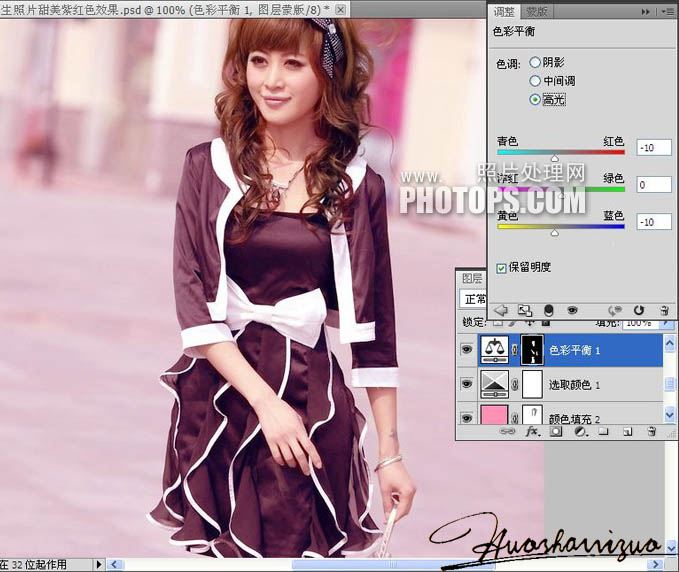Switch to the 调整 tab
679x572 pixels.
506,12
